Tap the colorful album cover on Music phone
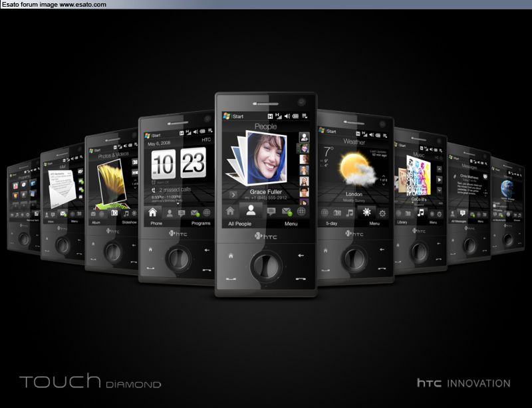This screenshot has height=408, width=532. (418, 175)
